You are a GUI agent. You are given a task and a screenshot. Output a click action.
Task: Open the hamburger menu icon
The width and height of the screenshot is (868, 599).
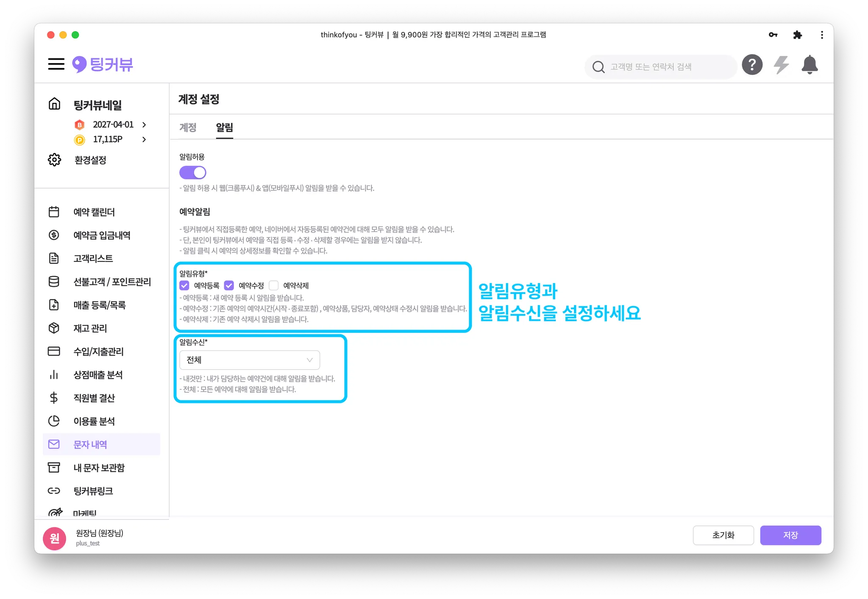coord(56,64)
